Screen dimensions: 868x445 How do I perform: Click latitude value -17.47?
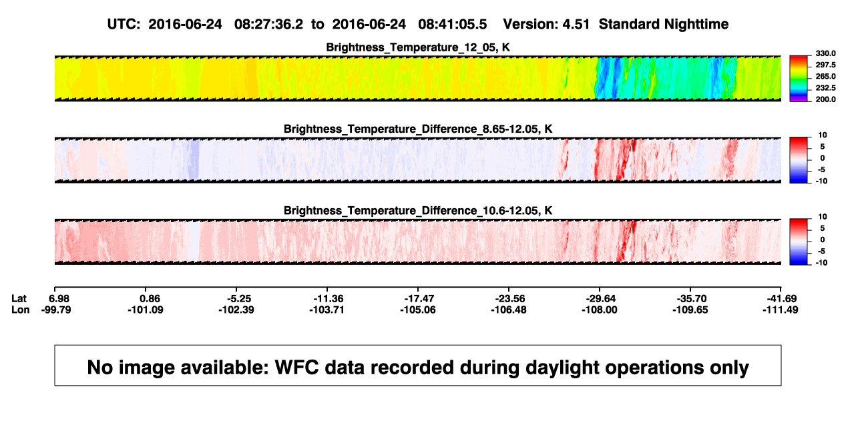[x=418, y=298]
